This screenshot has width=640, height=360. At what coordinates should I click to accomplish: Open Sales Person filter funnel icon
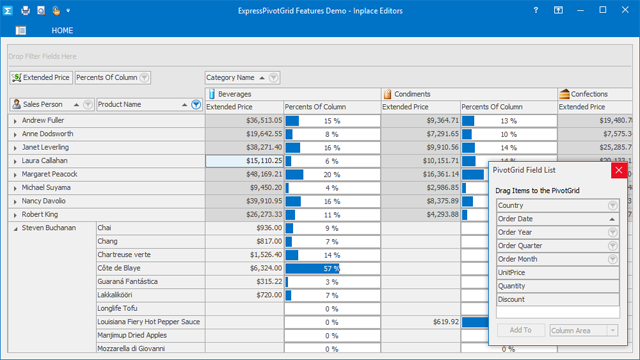click(x=87, y=104)
